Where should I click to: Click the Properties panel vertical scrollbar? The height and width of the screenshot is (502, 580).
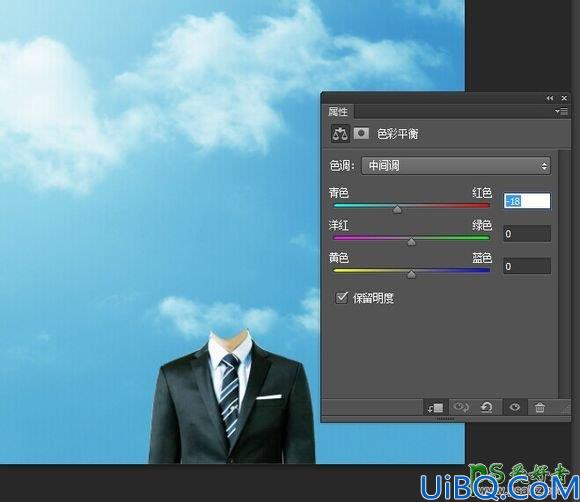564,274
